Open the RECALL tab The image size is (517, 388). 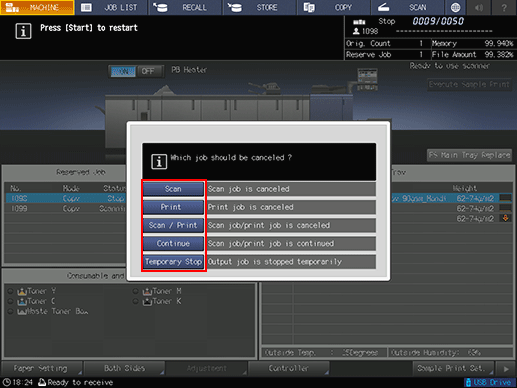tap(185, 7)
